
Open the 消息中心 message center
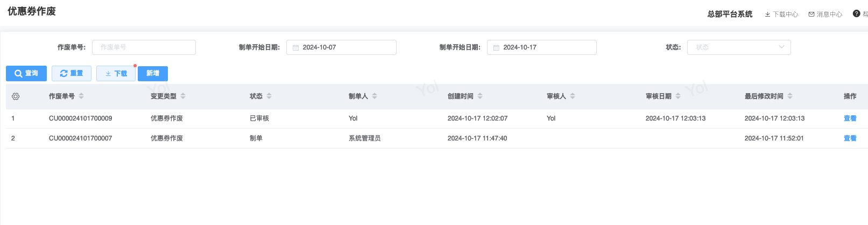[825, 15]
